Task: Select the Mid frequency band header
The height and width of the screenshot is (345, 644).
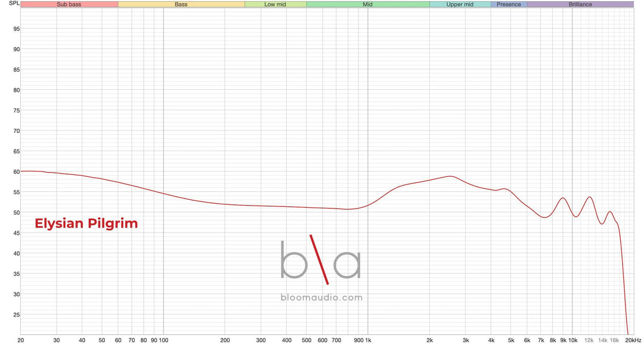Action: coord(367,4)
